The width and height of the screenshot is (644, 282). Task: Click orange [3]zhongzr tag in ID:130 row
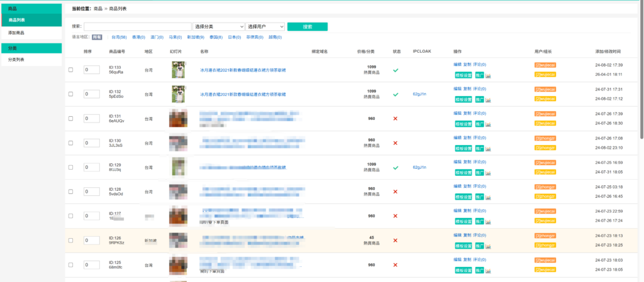point(545,138)
